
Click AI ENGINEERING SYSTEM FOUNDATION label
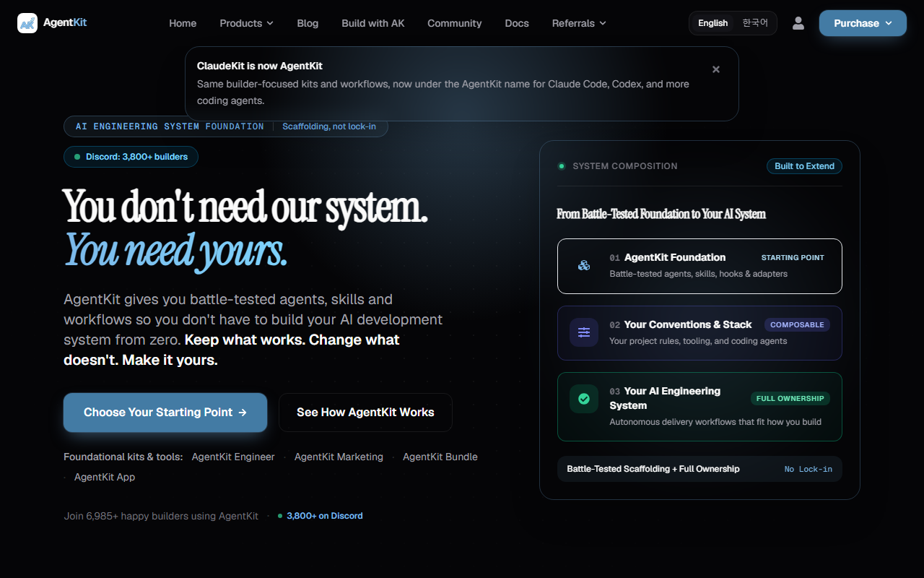point(170,126)
